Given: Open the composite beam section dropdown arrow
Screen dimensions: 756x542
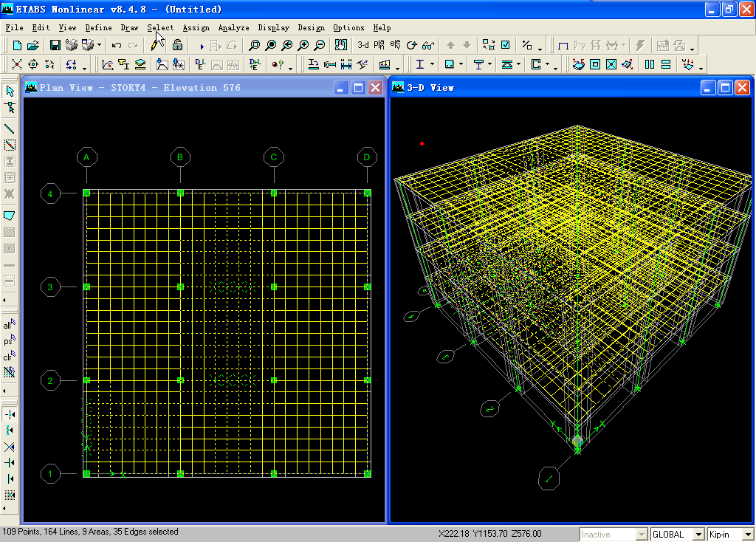Looking at the screenshot, I should click(490, 65).
